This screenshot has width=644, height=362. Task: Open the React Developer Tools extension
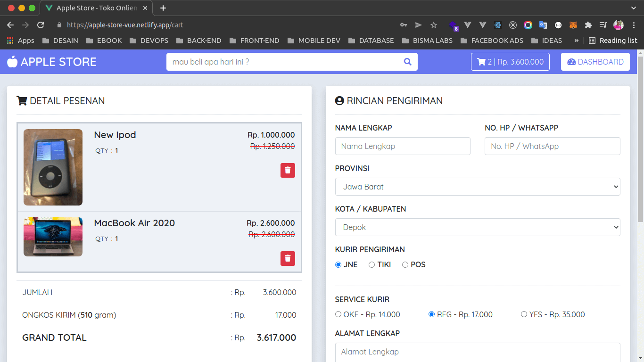(x=498, y=25)
